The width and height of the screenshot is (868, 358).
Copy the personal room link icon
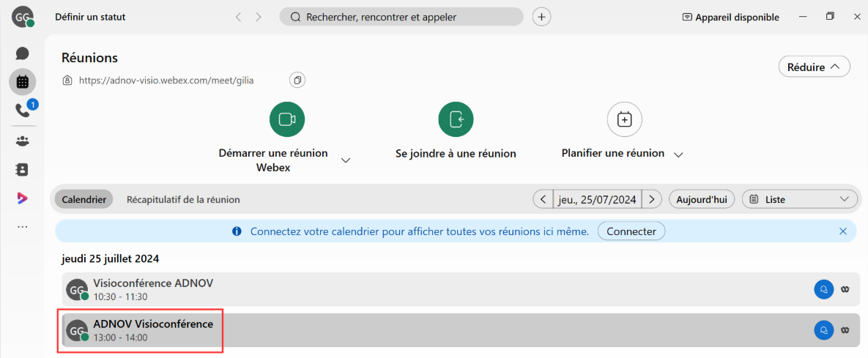(297, 81)
